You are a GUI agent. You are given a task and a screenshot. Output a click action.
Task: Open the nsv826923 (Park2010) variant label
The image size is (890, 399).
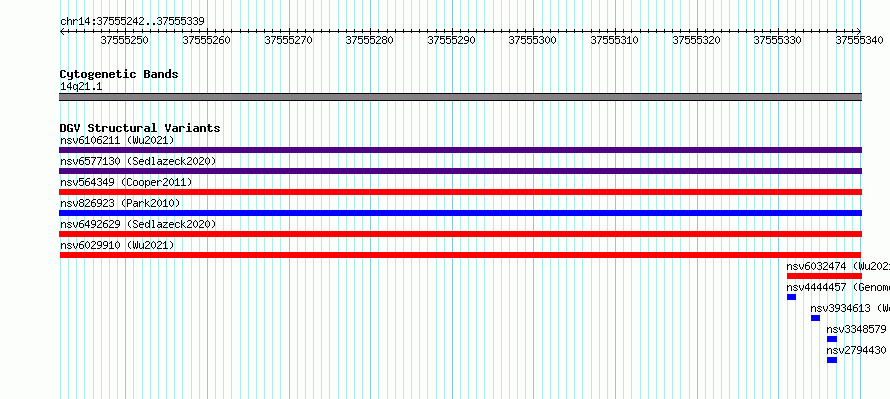tap(120, 203)
